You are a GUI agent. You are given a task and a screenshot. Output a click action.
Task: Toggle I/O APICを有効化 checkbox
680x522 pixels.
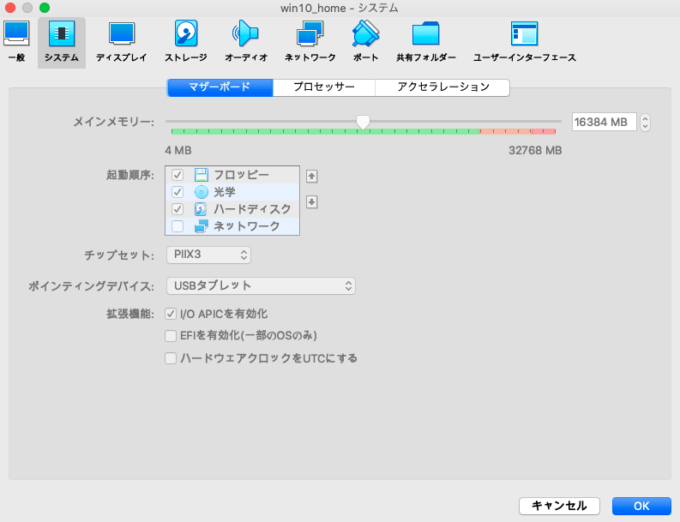[170, 313]
